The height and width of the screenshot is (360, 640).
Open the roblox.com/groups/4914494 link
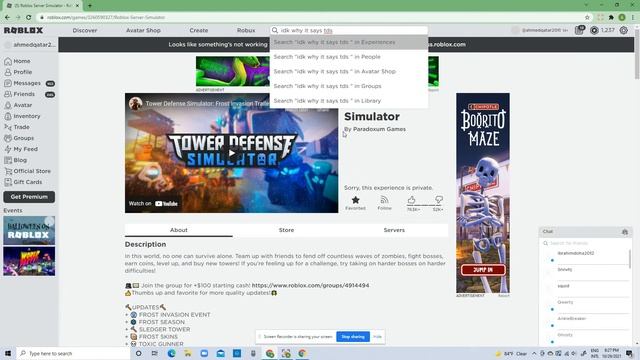310,285
